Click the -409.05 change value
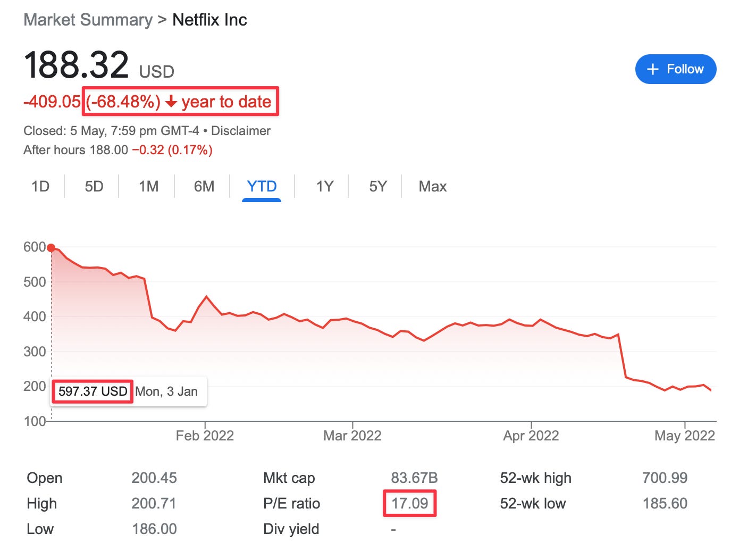756x550 pixels. coord(52,102)
